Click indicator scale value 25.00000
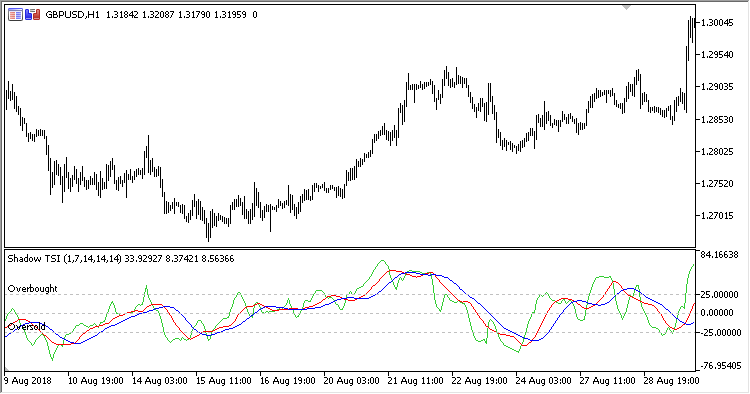Viewport: 750px width, 394px height. coord(719,295)
